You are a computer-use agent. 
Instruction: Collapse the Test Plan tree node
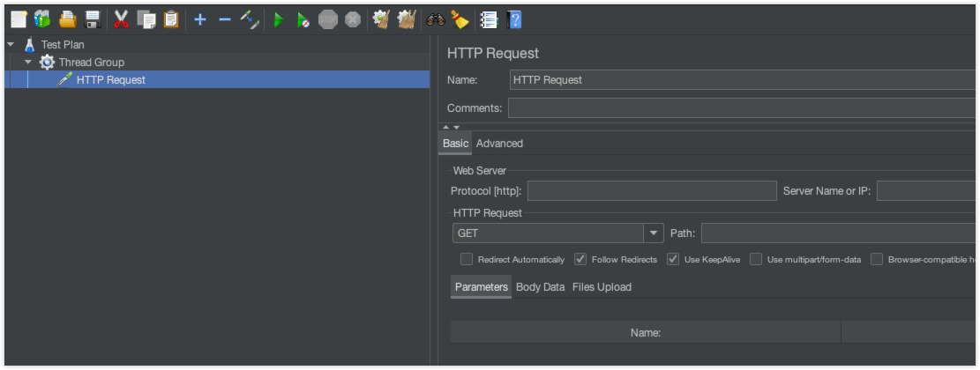click(x=11, y=45)
